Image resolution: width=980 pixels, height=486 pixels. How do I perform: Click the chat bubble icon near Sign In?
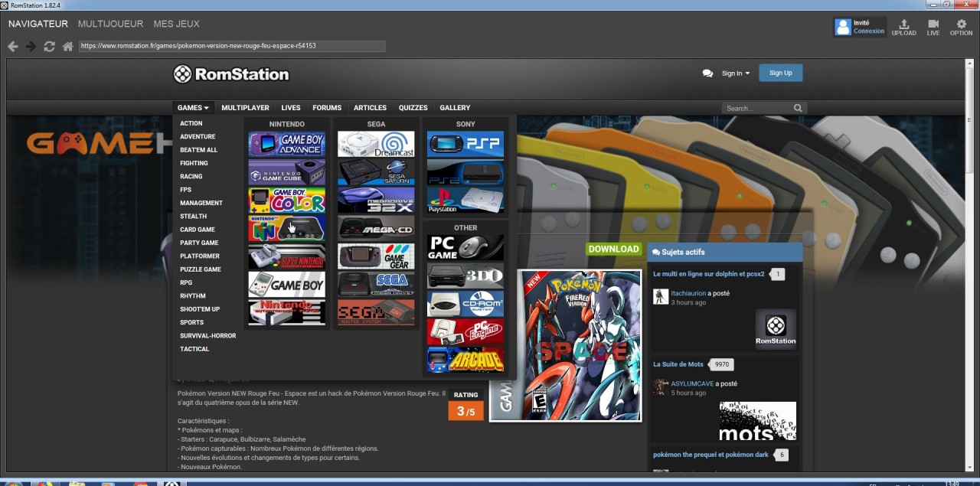[707, 73]
